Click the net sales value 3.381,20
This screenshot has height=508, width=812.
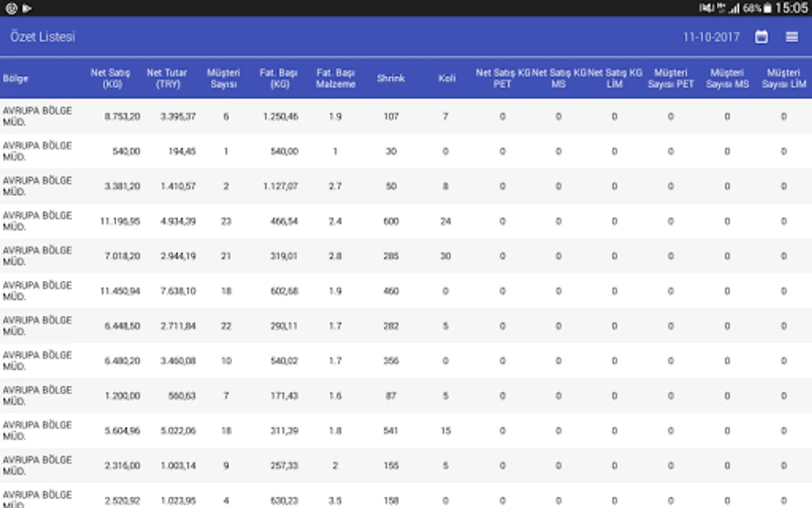pyautogui.click(x=122, y=186)
